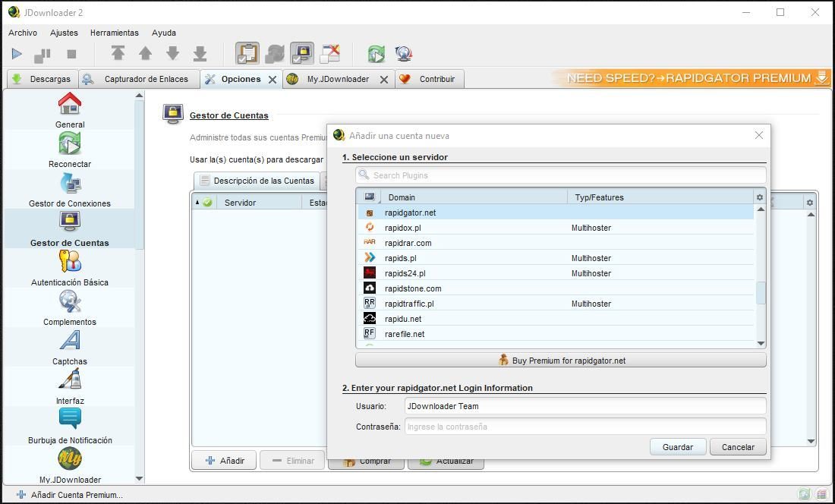Move selection to bottom arrow icon
This screenshot has width=835, height=504.
click(x=200, y=53)
